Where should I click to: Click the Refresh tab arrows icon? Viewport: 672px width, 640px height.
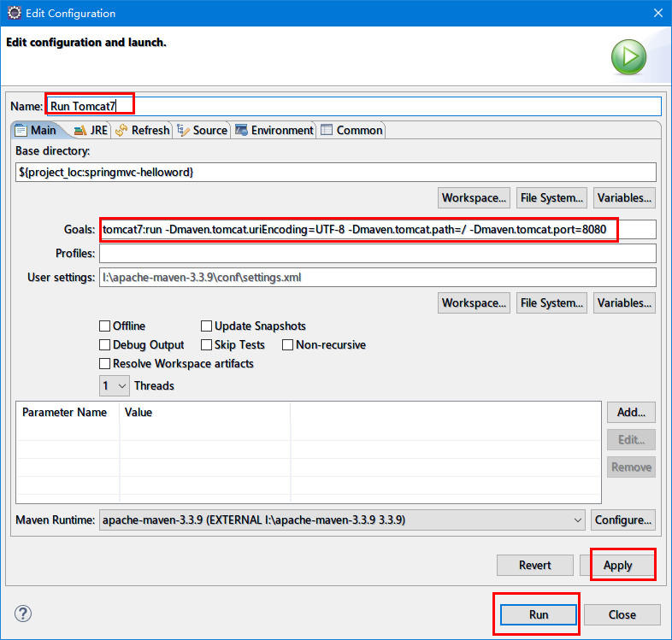121,130
